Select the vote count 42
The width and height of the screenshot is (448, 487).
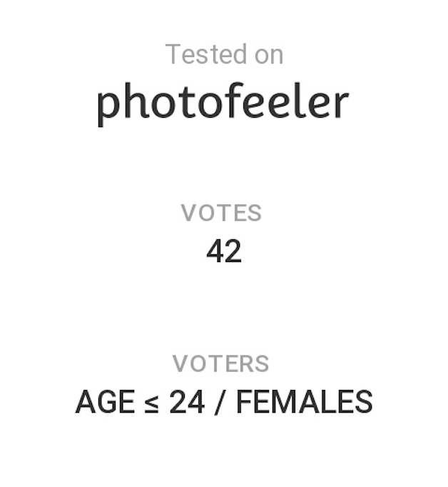point(224,251)
